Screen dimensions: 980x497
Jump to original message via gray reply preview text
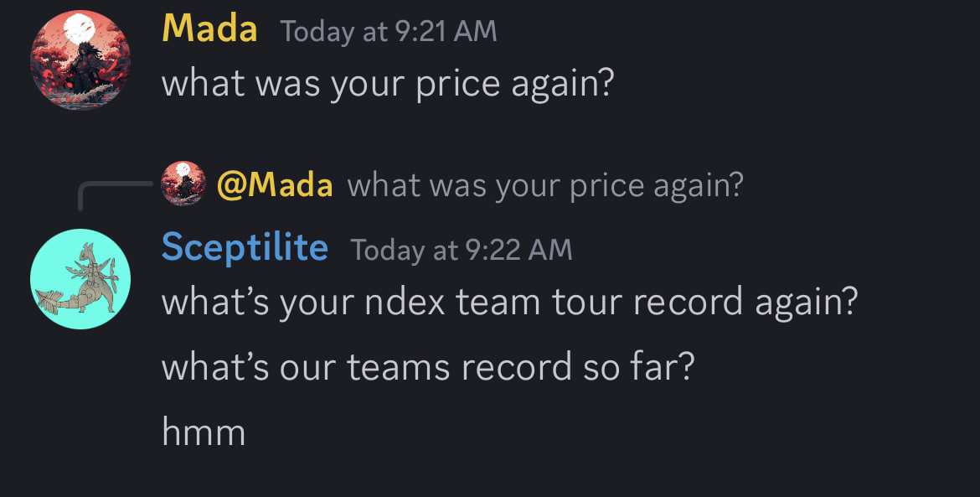pos(544,184)
